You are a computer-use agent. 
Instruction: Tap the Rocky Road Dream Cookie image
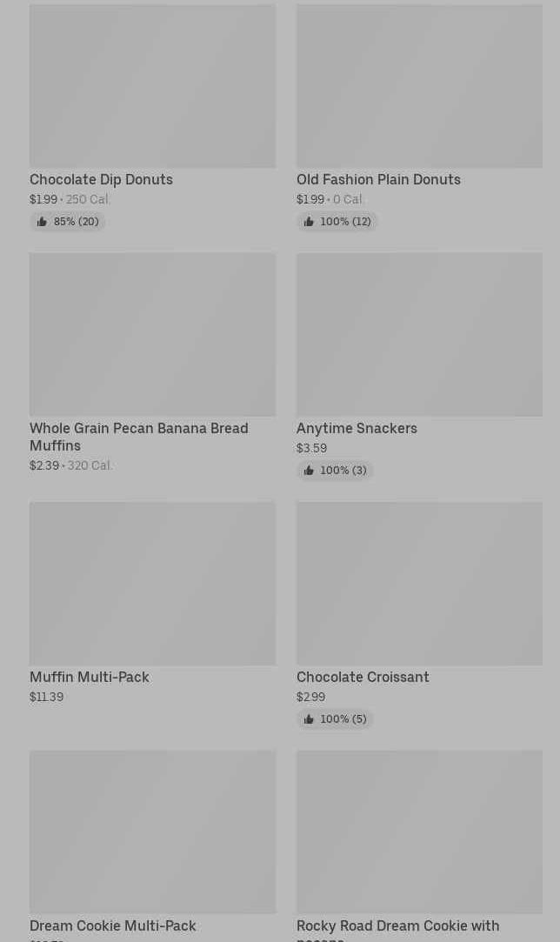point(419,832)
